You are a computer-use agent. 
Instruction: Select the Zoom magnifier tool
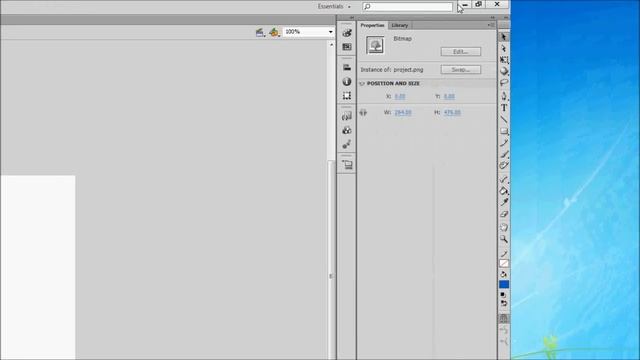pyautogui.click(x=504, y=239)
